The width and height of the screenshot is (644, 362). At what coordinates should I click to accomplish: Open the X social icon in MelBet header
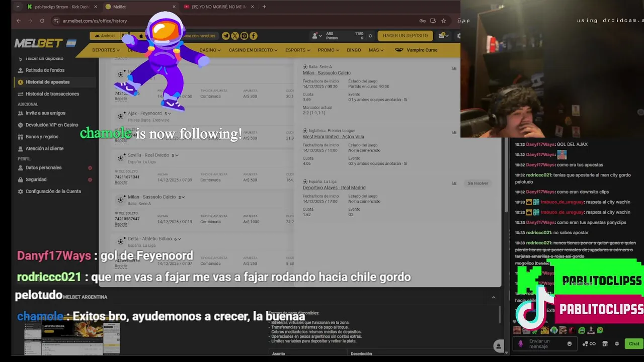234,36
